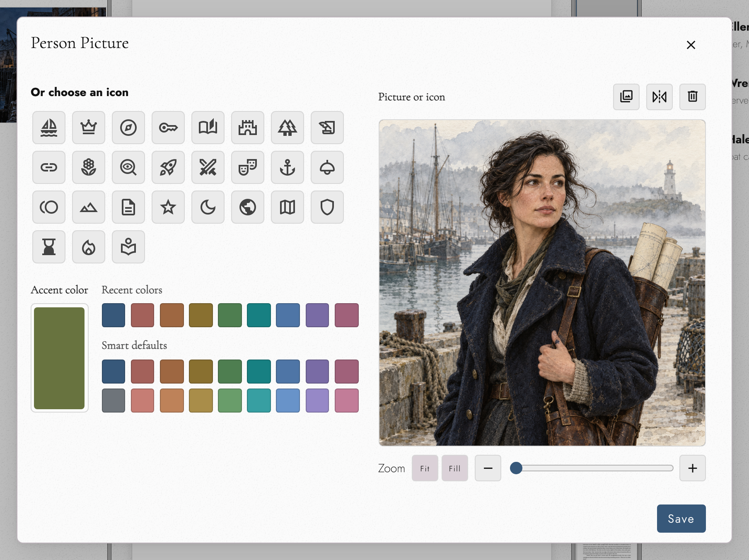Select the crossed swords icon
The width and height of the screenshot is (749, 560).
click(208, 167)
